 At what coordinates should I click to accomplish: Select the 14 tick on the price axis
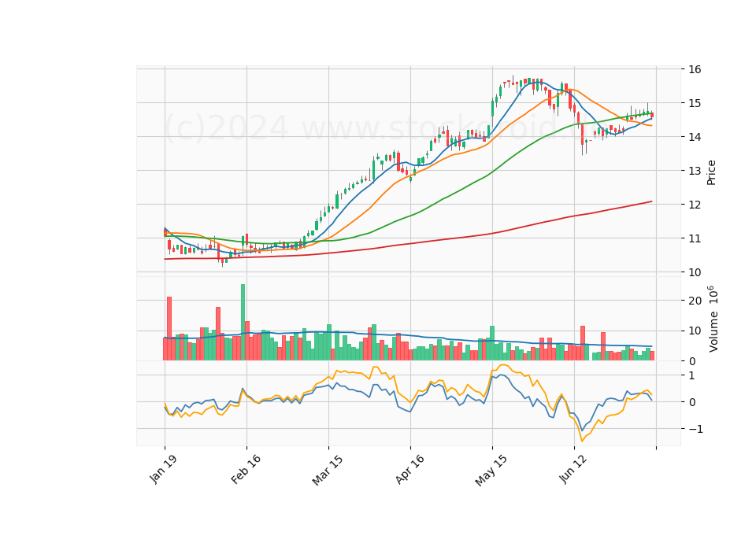[695, 137]
